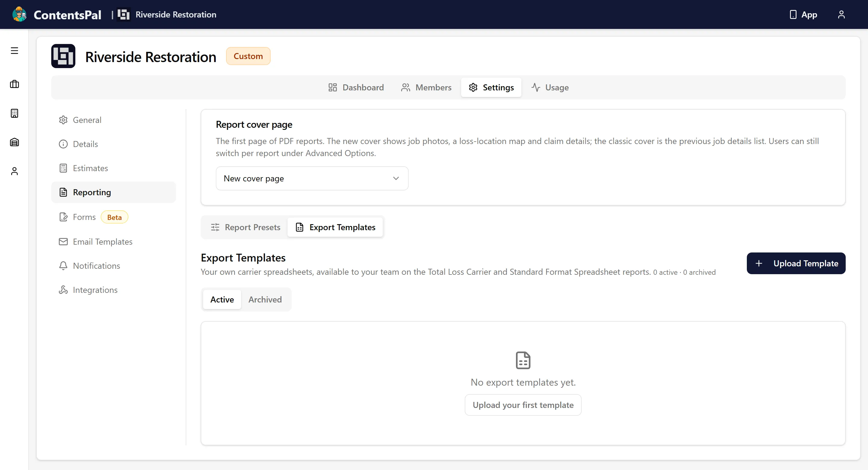This screenshot has height=470, width=868.
Task: Click the Custom plan badge
Action: pos(248,56)
